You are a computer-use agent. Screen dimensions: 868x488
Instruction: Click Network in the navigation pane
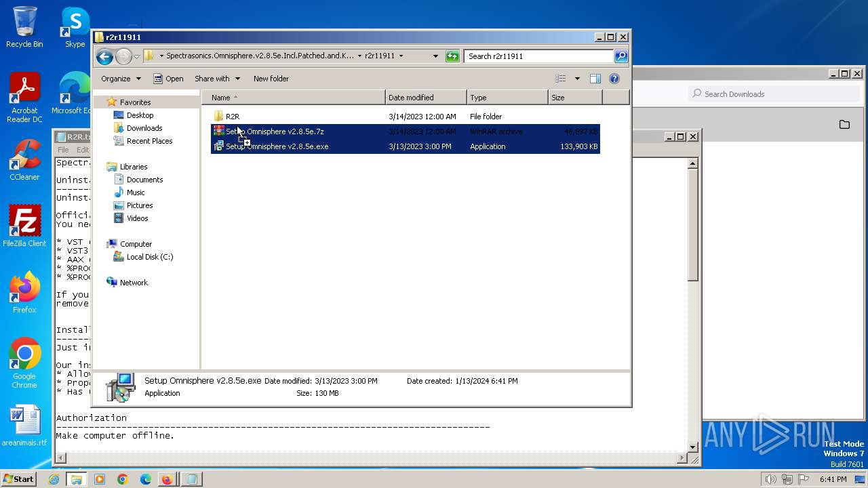click(134, 283)
